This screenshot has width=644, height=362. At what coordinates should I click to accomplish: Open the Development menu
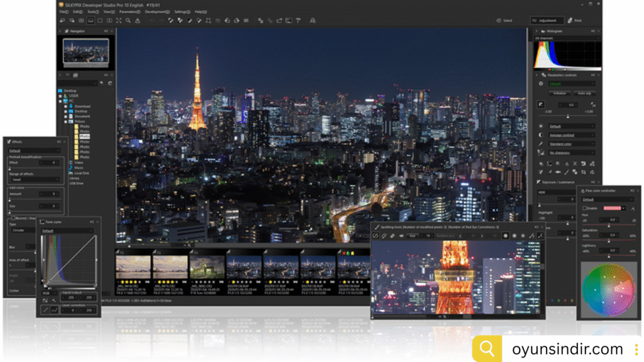click(x=157, y=12)
